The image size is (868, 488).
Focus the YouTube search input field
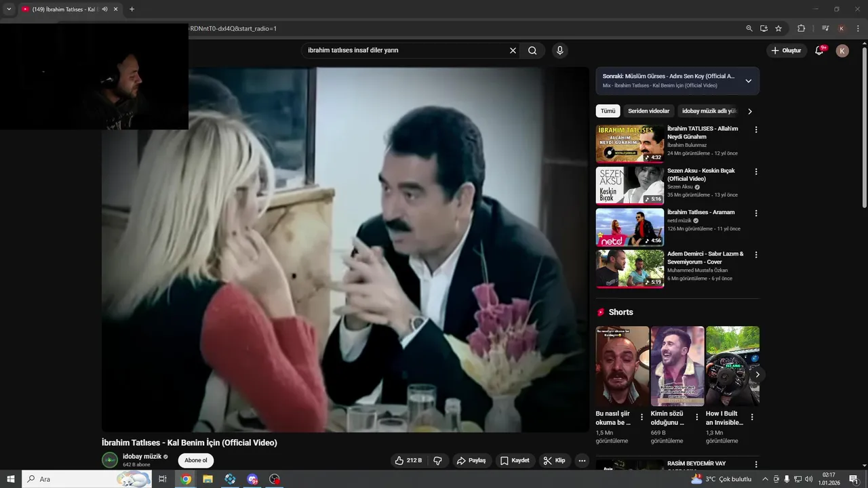(x=407, y=50)
